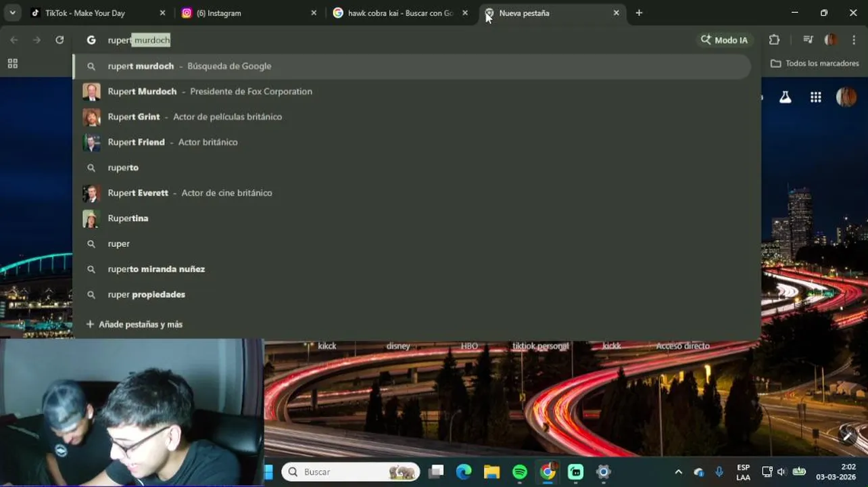Viewport: 868px width, 487px height.
Task: Select Rupert Friend suggestion
Action: pos(412,142)
